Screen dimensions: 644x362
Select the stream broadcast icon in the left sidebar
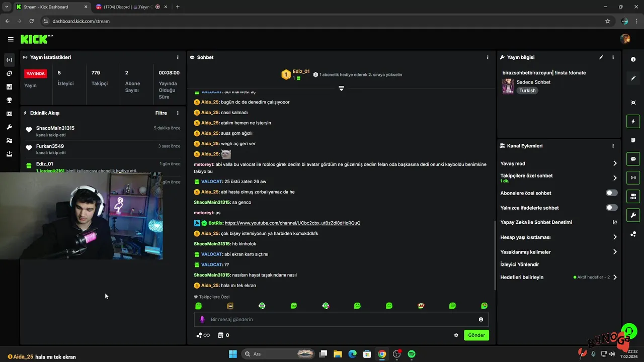point(9,60)
